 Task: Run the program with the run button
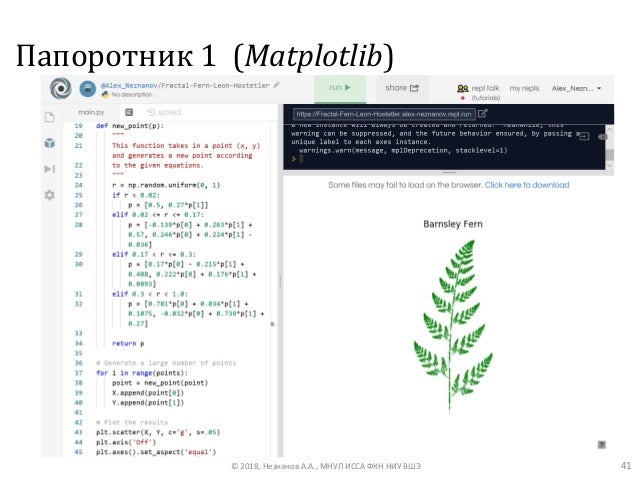340,88
